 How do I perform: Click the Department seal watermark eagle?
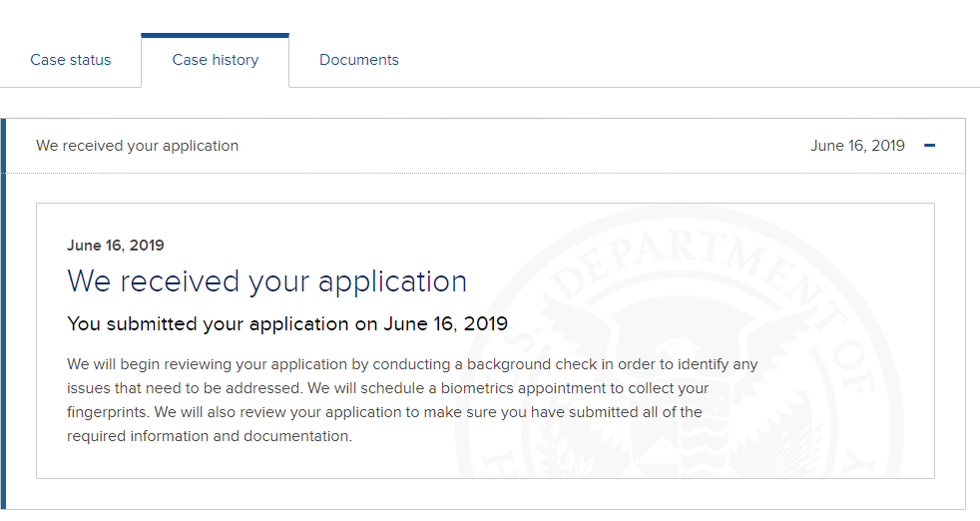pyautogui.click(x=682, y=375)
